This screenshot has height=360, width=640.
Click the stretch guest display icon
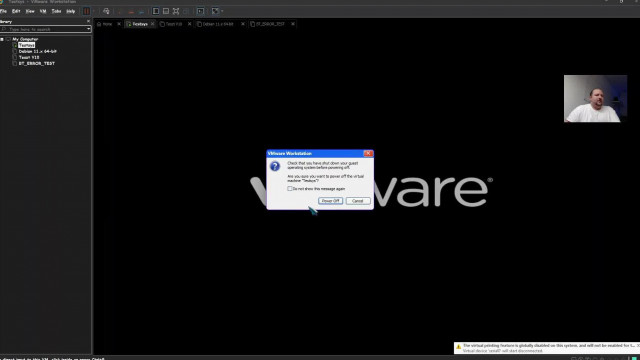click(215, 11)
